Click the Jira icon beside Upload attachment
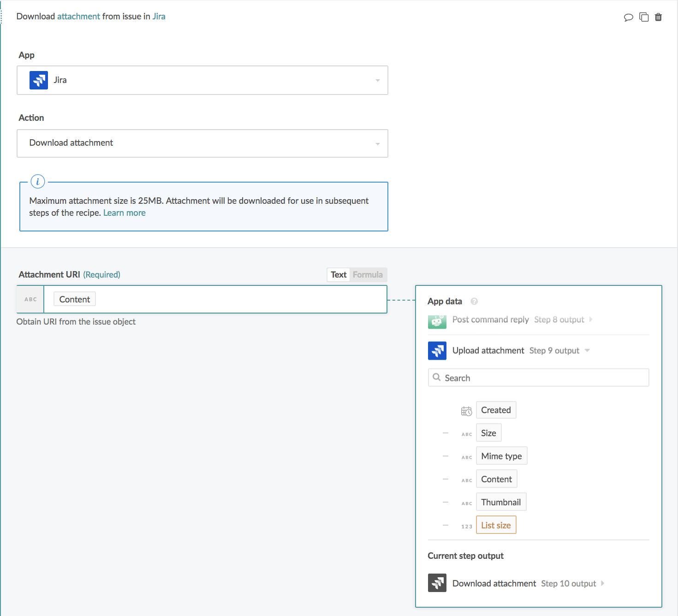The image size is (678, 616). [437, 351]
